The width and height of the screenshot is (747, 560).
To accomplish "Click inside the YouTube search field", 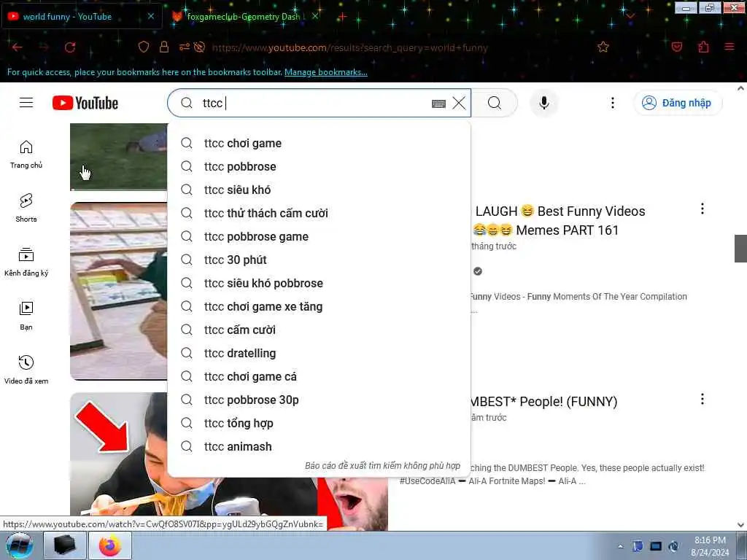I will tap(314, 104).
